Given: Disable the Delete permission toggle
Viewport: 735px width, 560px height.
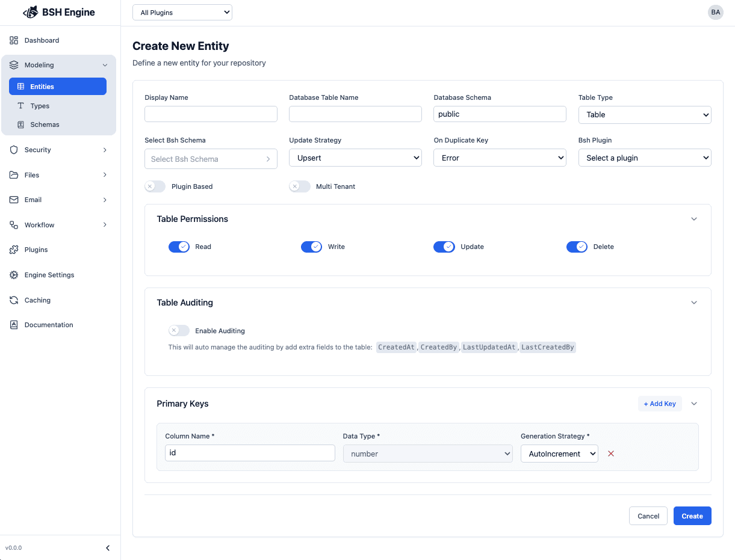Looking at the screenshot, I should coord(577,247).
